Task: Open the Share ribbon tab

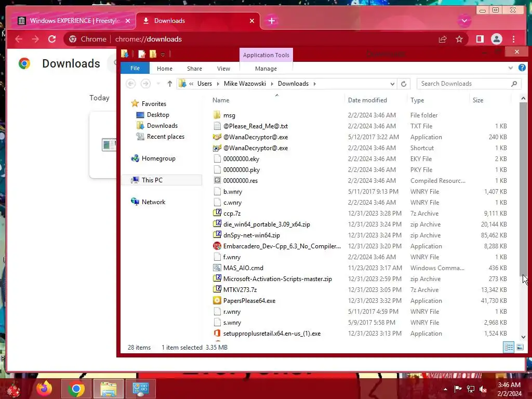Action: [194, 69]
